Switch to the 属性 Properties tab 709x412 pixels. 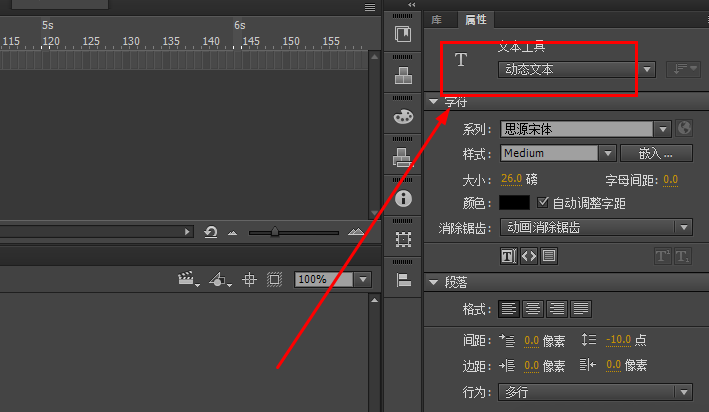click(x=476, y=19)
